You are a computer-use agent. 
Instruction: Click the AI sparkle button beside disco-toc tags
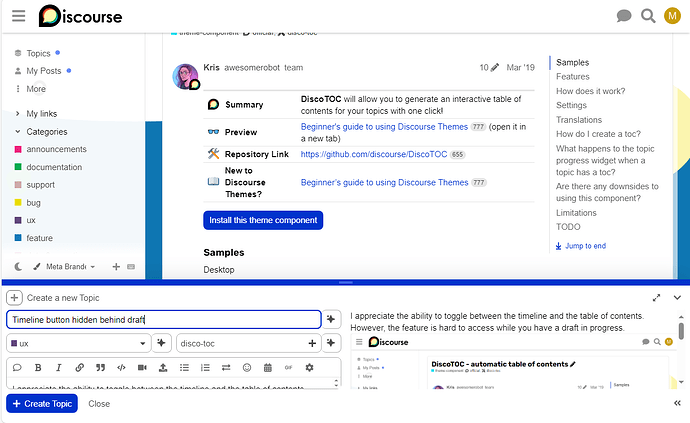tap(331, 343)
